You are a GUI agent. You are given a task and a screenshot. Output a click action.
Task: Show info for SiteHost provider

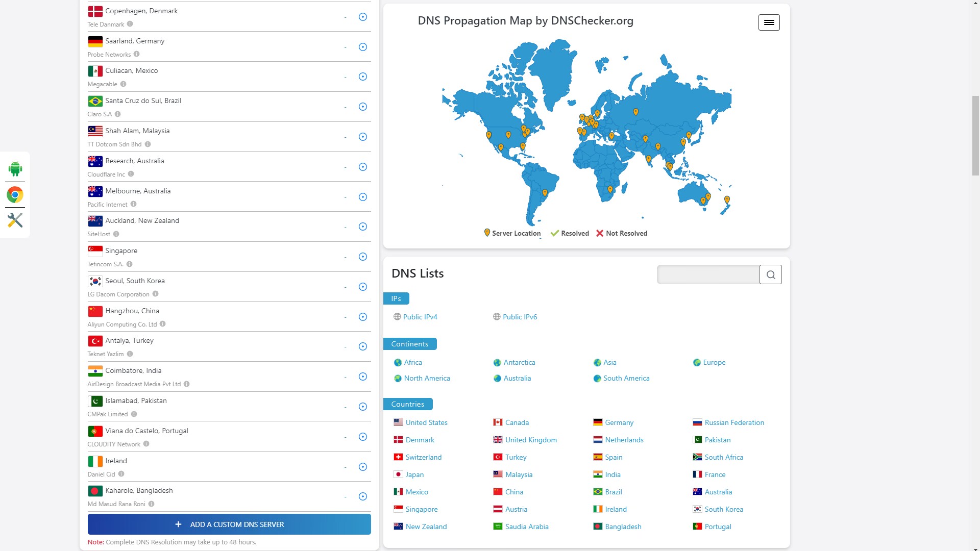pos(116,234)
